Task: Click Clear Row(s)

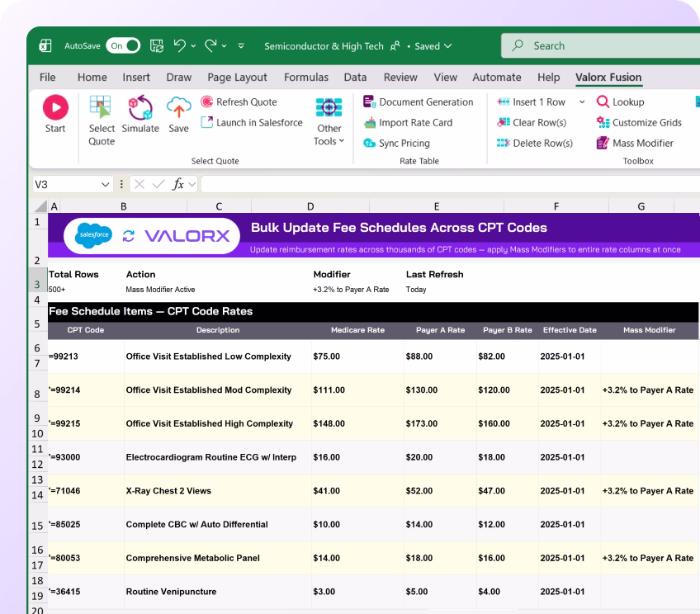Action: pyautogui.click(x=532, y=122)
